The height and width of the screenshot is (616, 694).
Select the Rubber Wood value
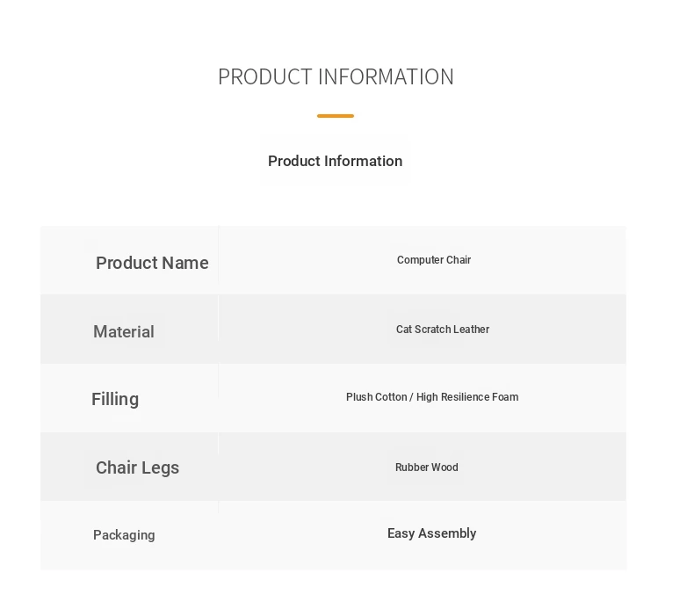coord(426,467)
